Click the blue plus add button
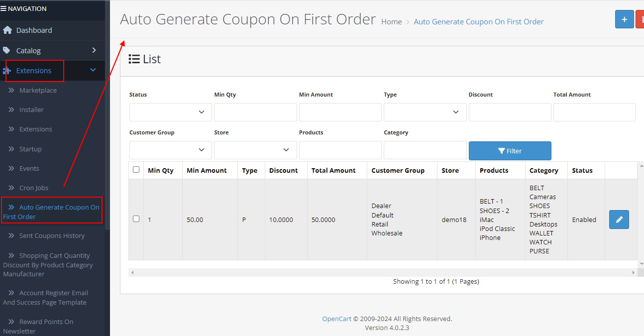The image size is (644, 336). pyautogui.click(x=624, y=19)
